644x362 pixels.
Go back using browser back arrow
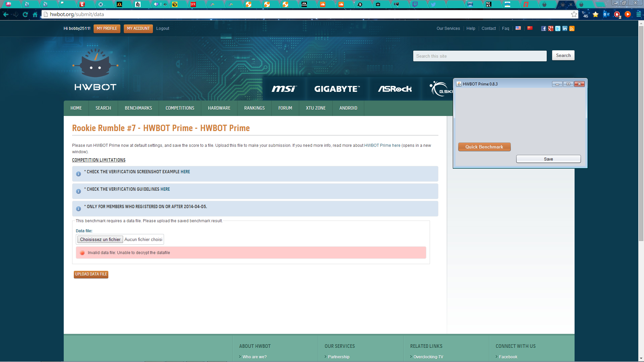tap(6, 14)
